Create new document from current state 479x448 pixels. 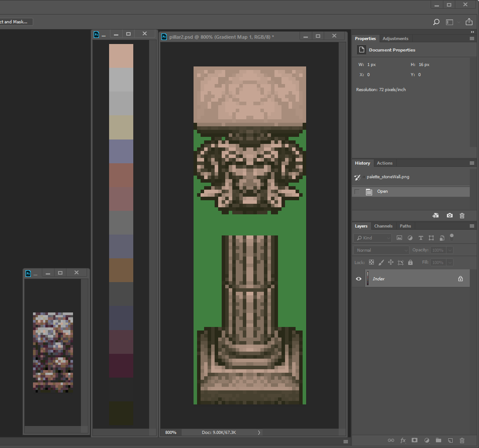(435, 216)
